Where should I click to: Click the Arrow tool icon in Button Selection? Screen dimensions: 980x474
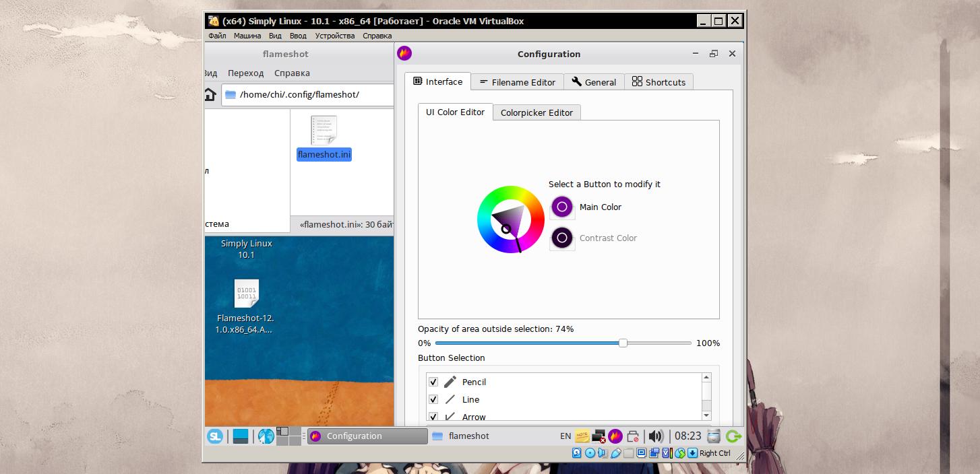pos(450,417)
